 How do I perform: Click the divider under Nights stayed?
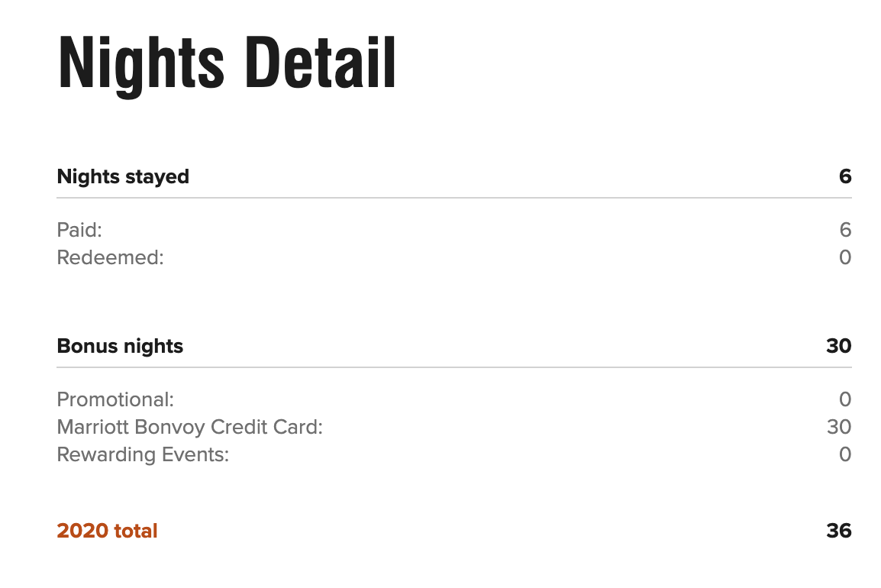click(x=454, y=198)
